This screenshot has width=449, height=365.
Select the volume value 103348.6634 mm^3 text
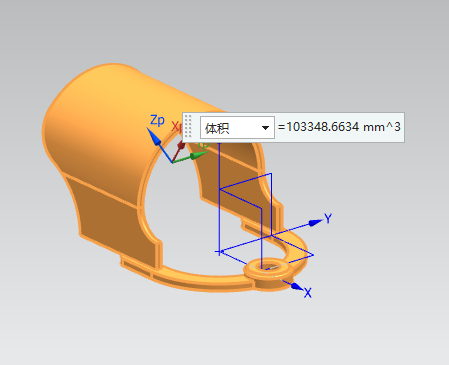[x=340, y=127]
